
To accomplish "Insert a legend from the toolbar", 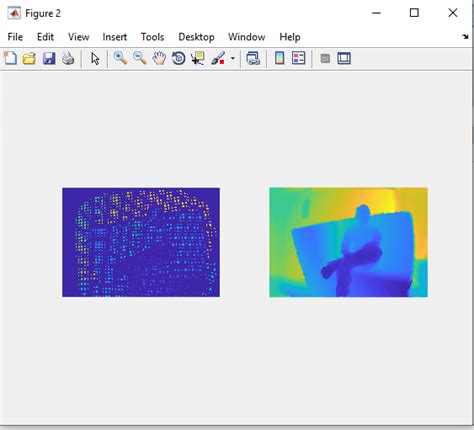I will [x=299, y=58].
